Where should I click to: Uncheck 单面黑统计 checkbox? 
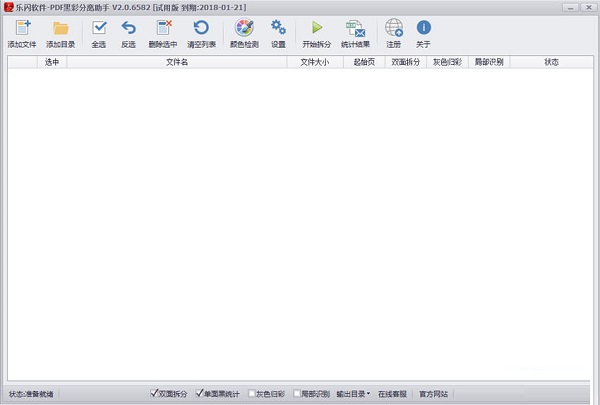point(199,393)
